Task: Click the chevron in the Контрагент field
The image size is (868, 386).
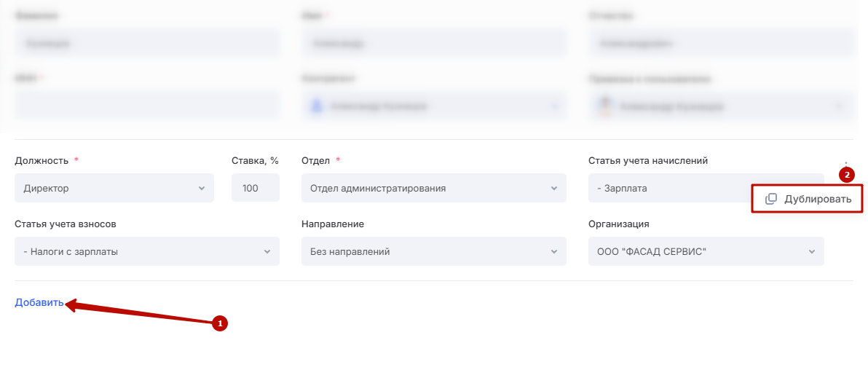Action: 554,106
